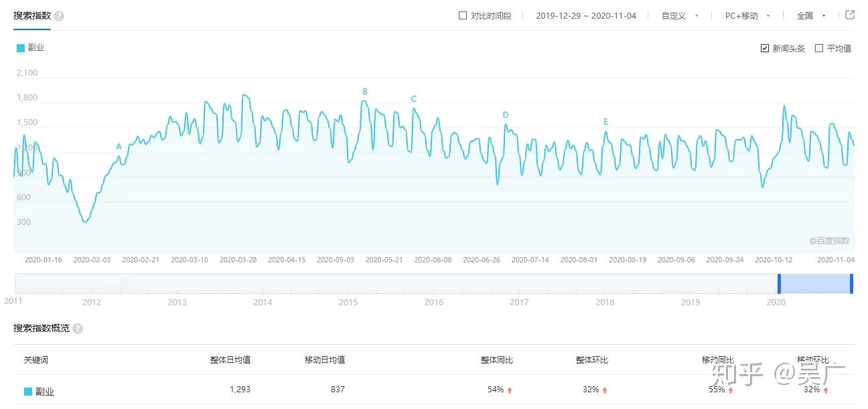The image size is (868, 409).
Task: Click the 2019-12-29 ~ 2020-11-04 date range
Action: (x=586, y=15)
